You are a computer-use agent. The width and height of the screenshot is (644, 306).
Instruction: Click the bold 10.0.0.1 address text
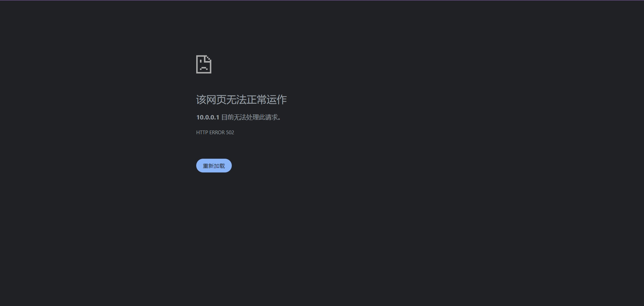pyautogui.click(x=208, y=117)
